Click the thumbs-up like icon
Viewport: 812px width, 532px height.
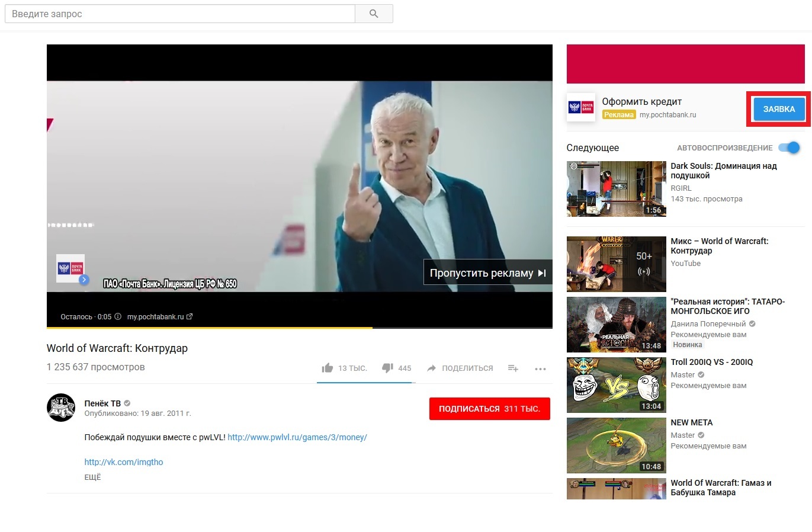[x=327, y=368]
